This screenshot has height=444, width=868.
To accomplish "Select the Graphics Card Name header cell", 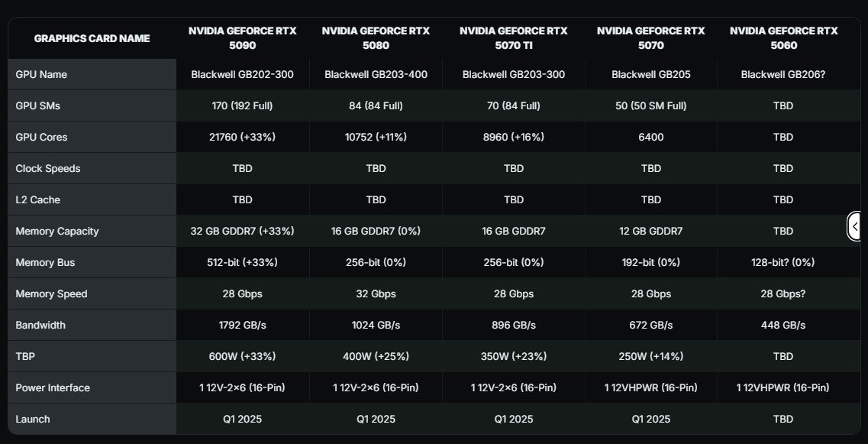I will tap(92, 38).
